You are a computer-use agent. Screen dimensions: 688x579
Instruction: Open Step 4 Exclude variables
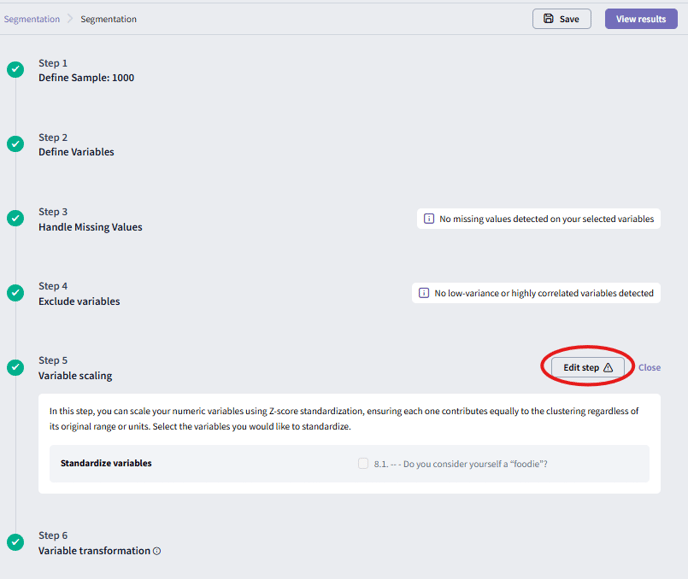(79, 301)
